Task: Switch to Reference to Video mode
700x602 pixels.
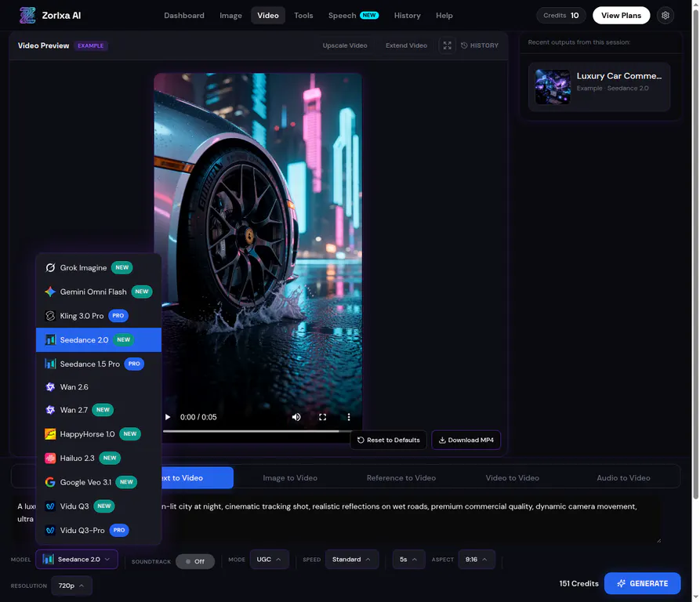Action: (401, 478)
